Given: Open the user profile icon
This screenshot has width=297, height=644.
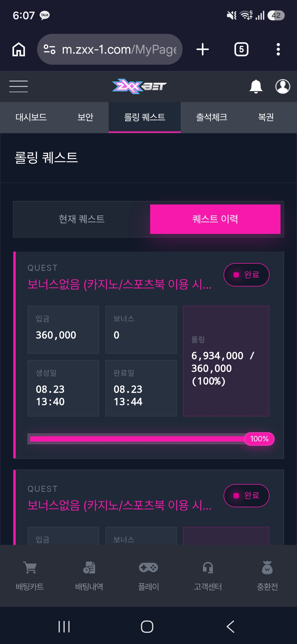Looking at the screenshot, I should point(283,86).
